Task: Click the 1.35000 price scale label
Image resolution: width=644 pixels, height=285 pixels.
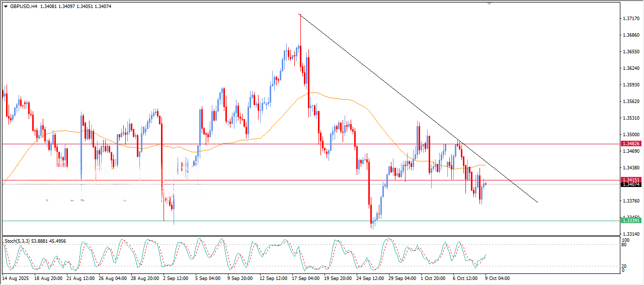Action: coord(630,135)
